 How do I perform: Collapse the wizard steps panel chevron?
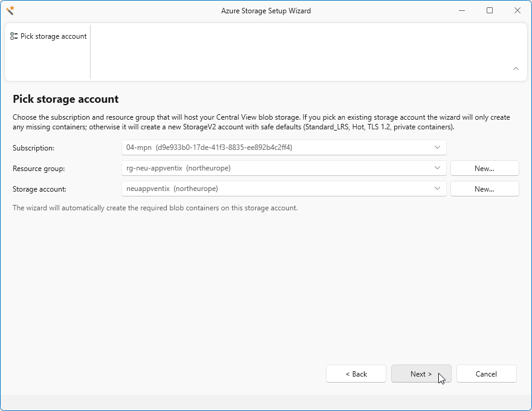(x=516, y=68)
